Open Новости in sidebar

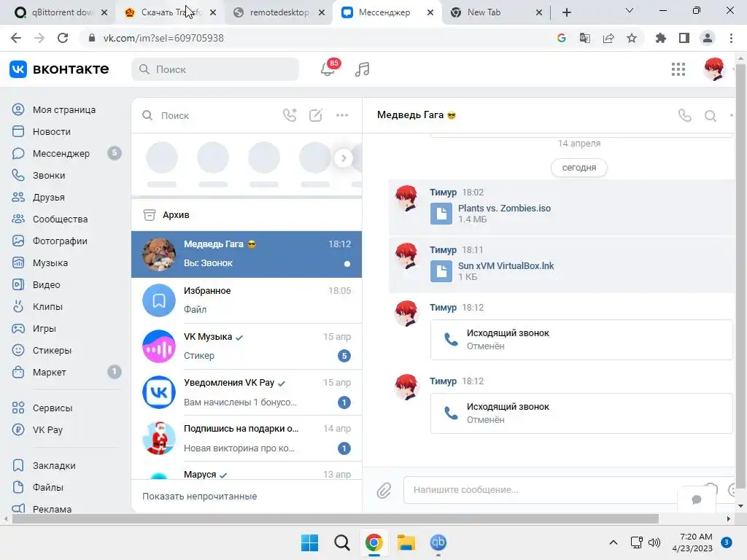(x=52, y=131)
